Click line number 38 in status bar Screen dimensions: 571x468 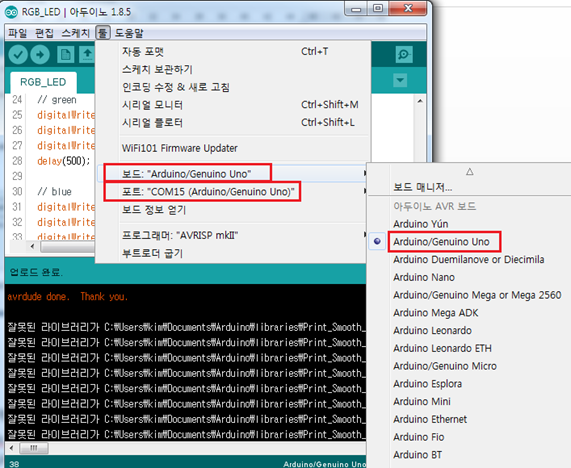[14, 464]
